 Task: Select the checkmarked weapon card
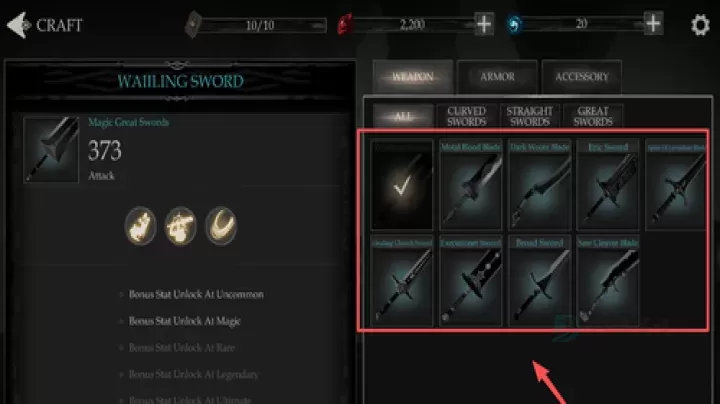[x=402, y=185]
